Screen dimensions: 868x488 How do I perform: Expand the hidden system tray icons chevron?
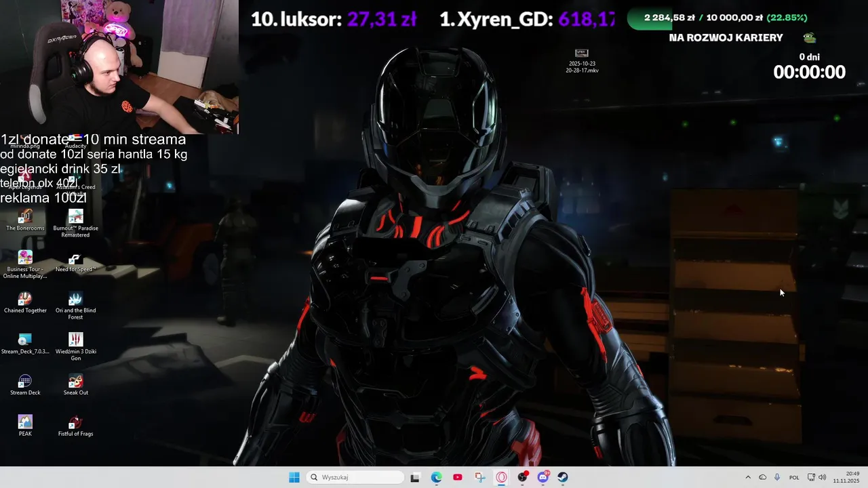[748, 477]
